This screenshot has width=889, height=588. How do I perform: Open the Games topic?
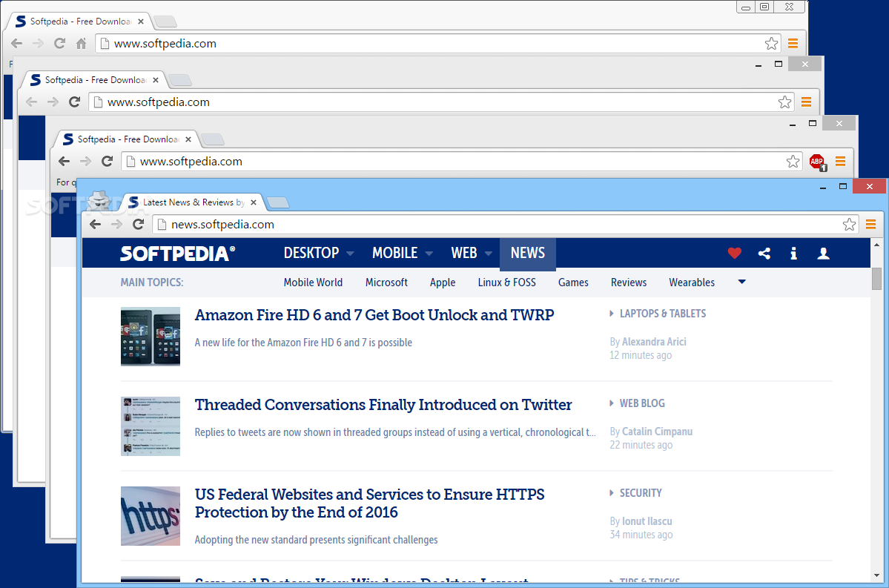pos(573,283)
